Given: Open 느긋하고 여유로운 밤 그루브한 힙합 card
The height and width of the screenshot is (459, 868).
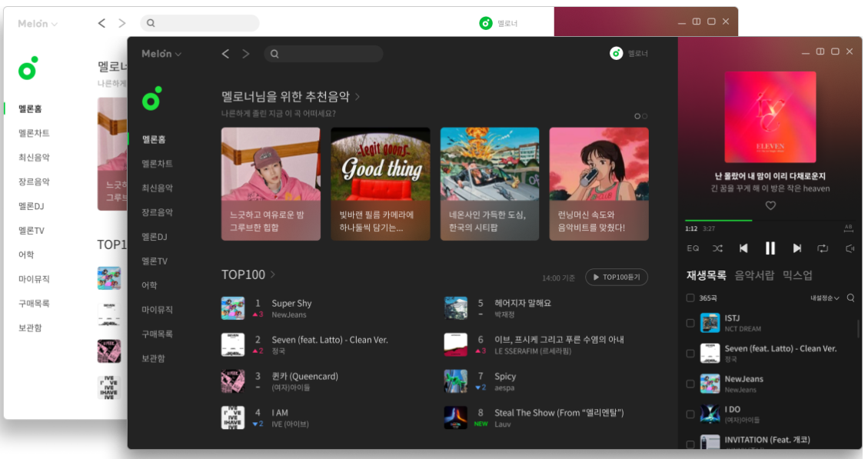Looking at the screenshot, I should tap(271, 184).
